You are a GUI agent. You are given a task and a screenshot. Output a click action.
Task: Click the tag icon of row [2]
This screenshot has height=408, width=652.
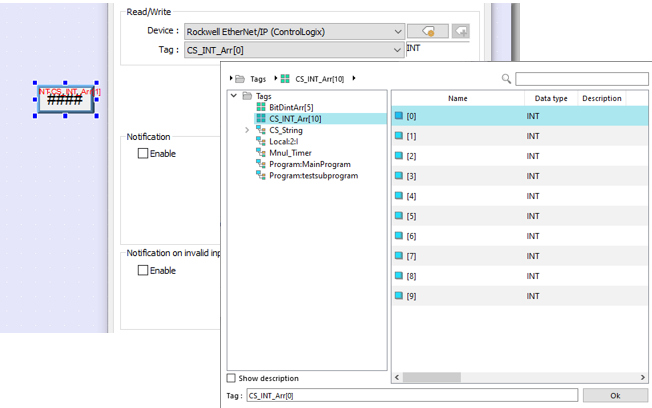pos(399,156)
